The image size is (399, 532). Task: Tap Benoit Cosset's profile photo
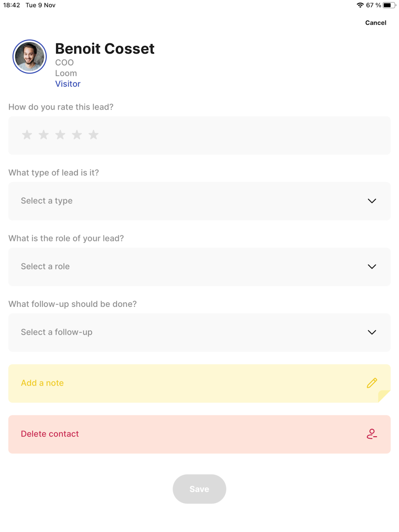click(30, 57)
